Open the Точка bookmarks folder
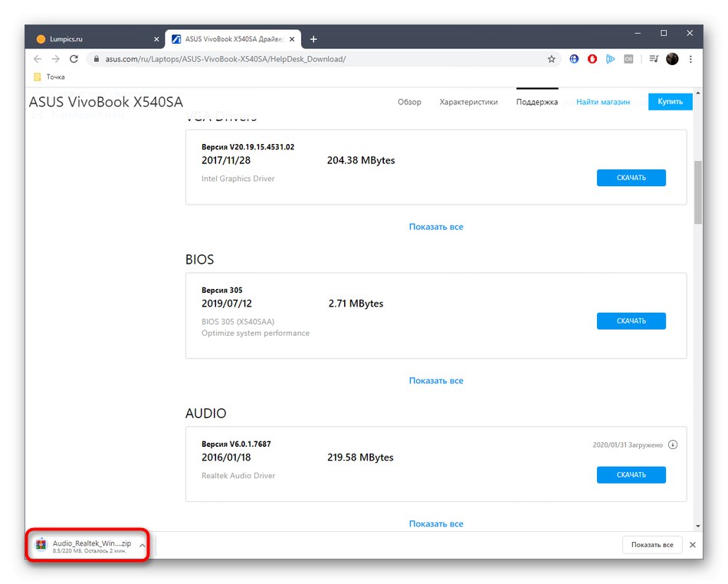728x584 pixels. [49, 77]
